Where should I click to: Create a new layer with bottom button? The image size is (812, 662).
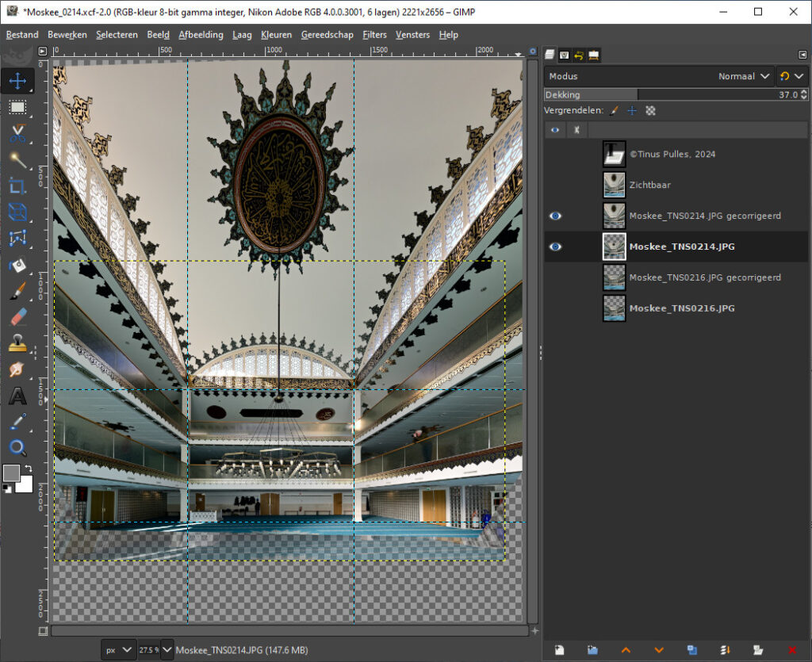pos(560,649)
